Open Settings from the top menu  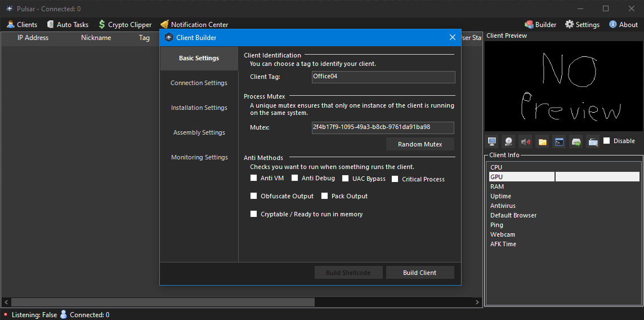[583, 25]
